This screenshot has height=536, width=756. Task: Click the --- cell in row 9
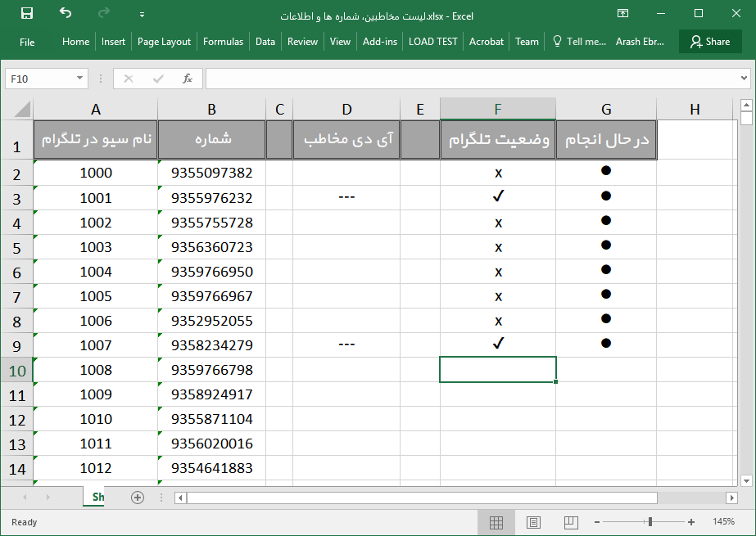[x=346, y=345]
